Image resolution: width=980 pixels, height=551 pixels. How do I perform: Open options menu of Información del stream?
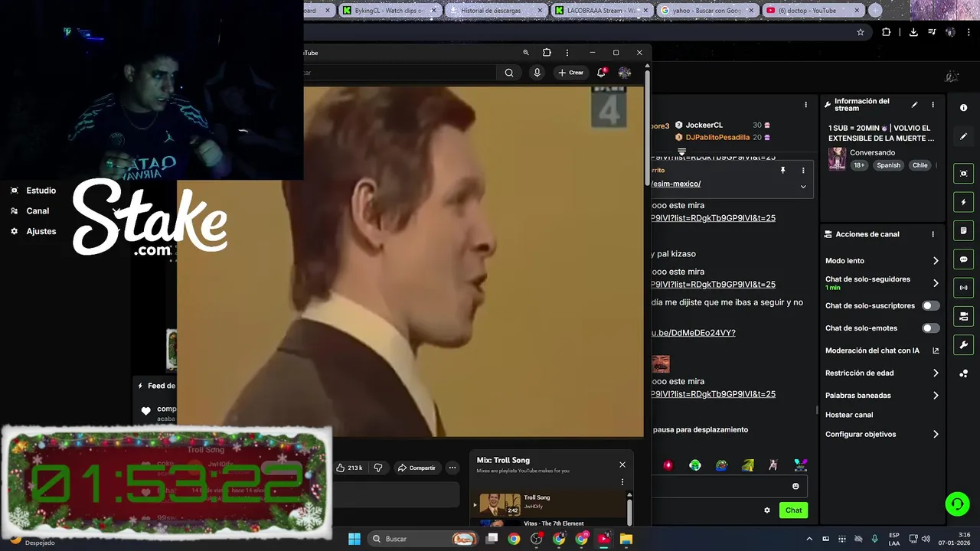(x=933, y=105)
